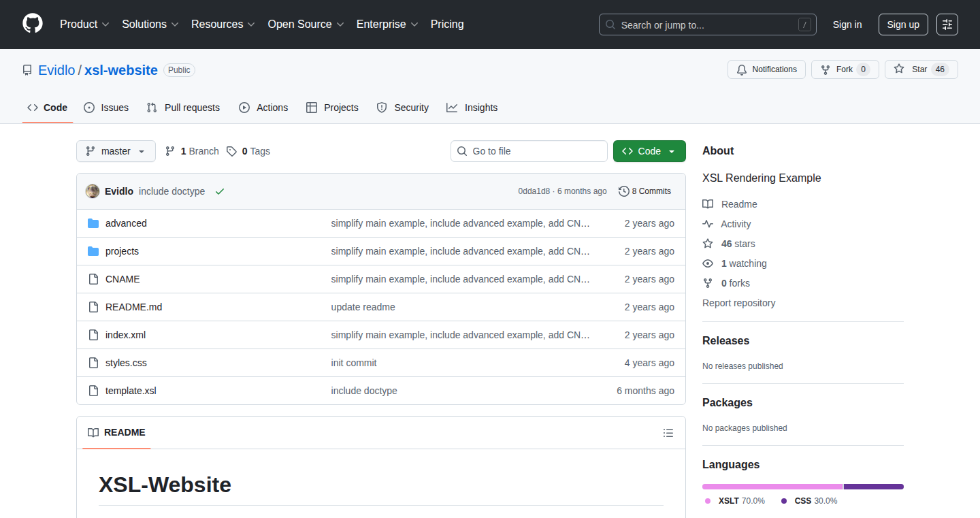Open commit hash 0dda1d8
Image resolution: width=980 pixels, height=518 pixels.
[x=534, y=191]
